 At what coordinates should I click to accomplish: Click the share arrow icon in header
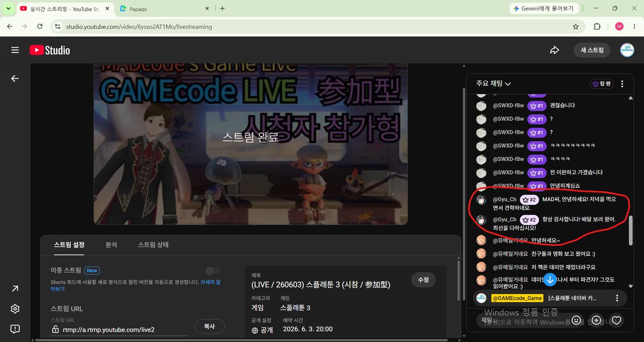point(554,50)
